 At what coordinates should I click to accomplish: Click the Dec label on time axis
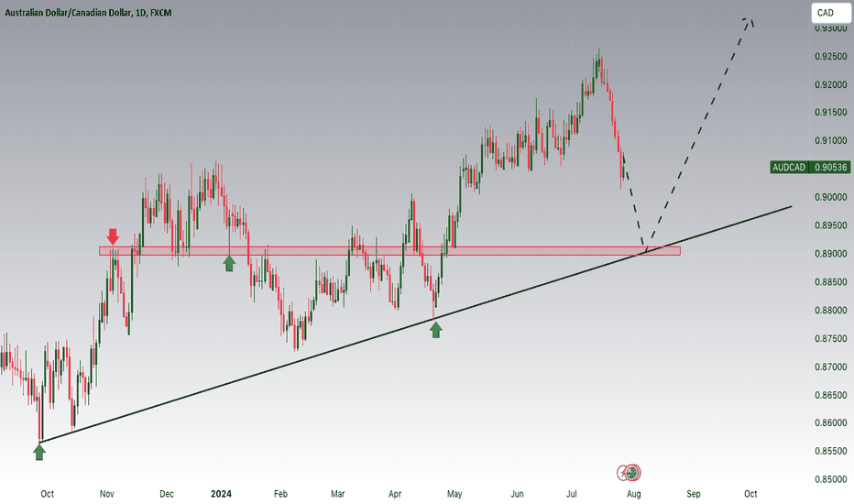pyautogui.click(x=167, y=494)
